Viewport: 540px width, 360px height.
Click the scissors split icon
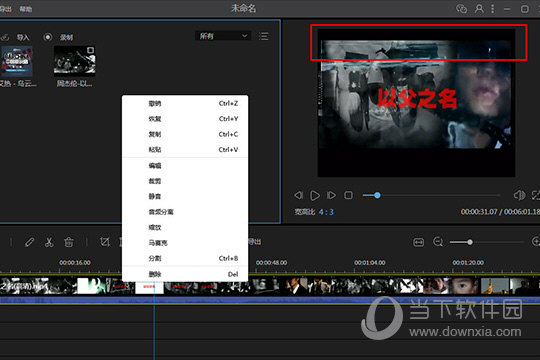[49, 242]
